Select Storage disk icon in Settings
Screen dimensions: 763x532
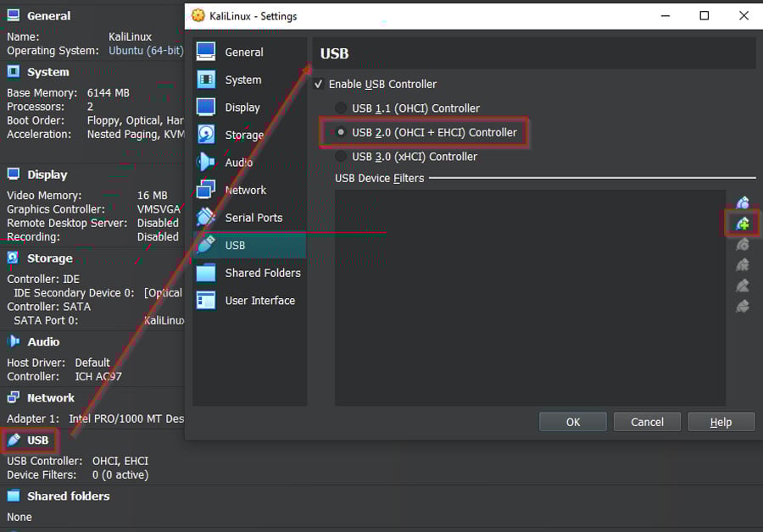pyautogui.click(x=206, y=135)
